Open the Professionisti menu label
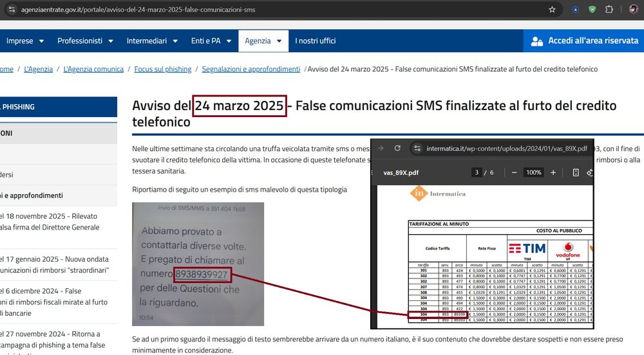 pyautogui.click(x=80, y=41)
